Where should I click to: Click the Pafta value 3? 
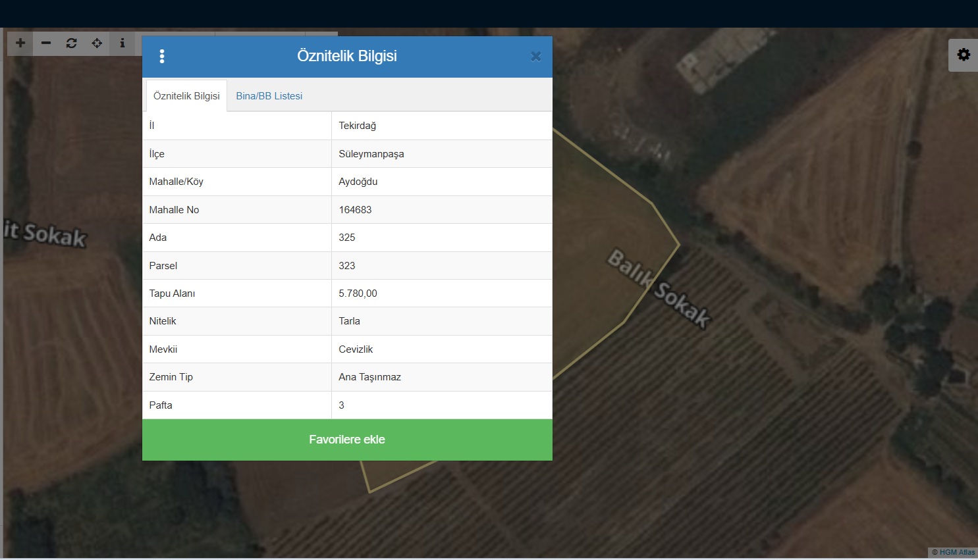[341, 405]
